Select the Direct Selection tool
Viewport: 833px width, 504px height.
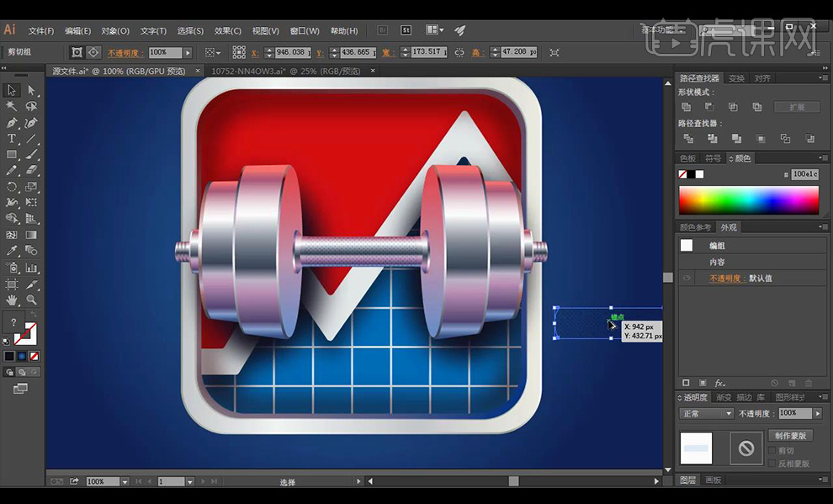click(31, 90)
